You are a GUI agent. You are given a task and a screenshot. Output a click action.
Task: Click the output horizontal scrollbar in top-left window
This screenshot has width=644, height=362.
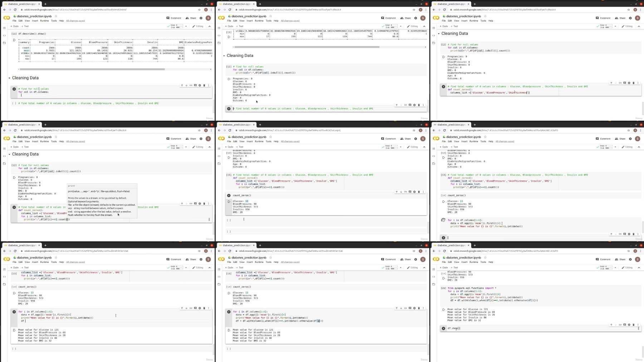coord(92,69)
